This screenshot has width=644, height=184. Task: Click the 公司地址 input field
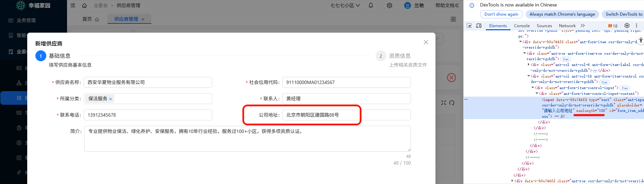tap(346, 115)
